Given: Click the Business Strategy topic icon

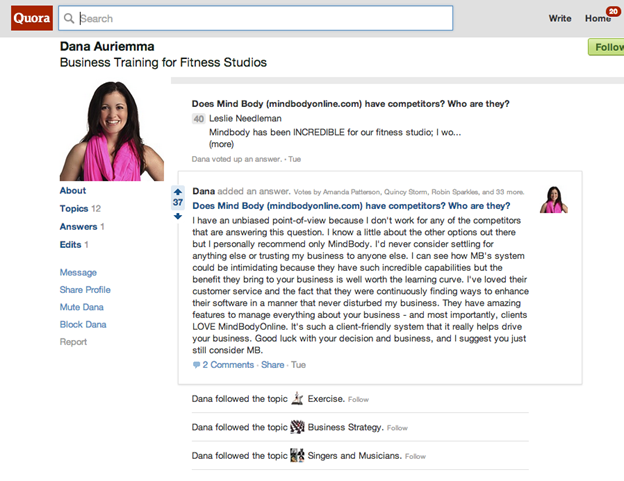Looking at the screenshot, I should (x=297, y=427).
